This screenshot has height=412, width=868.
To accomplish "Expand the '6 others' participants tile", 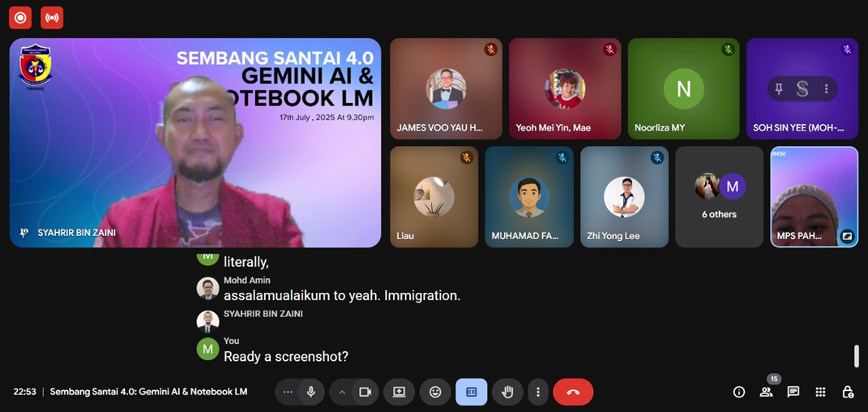I will coord(719,197).
